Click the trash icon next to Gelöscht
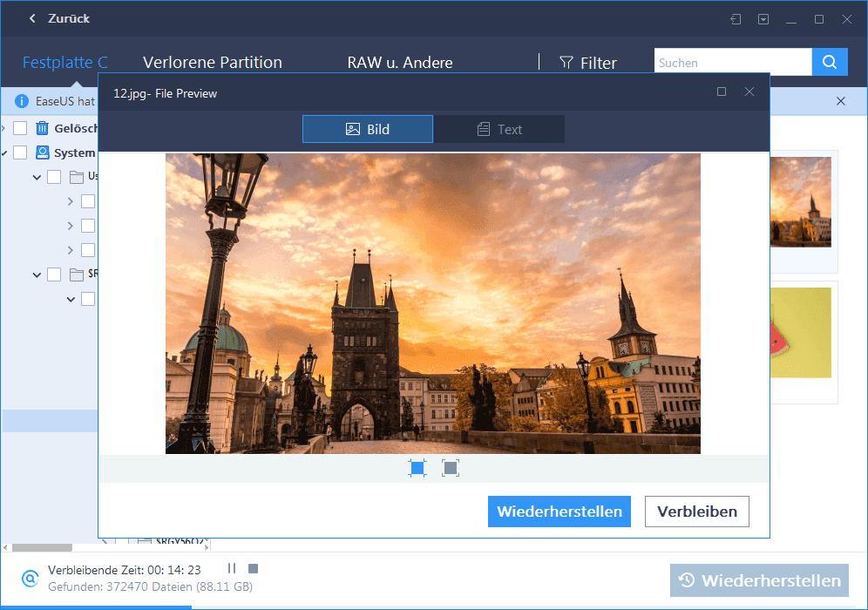This screenshot has width=868, height=610. pos(42,128)
